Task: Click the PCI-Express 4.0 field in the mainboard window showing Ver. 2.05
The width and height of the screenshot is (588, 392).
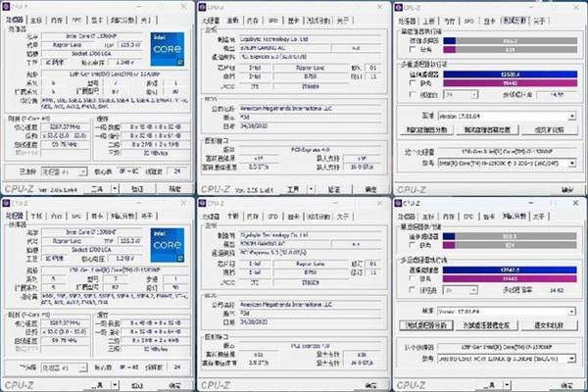Action: (x=311, y=149)
